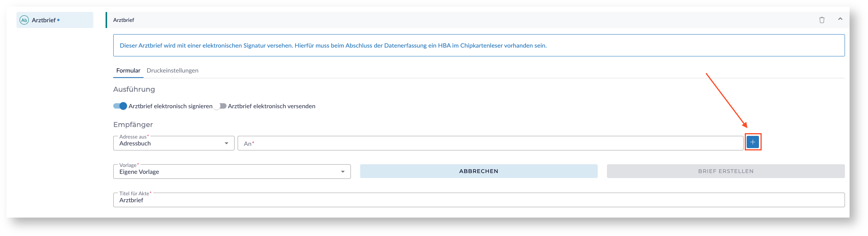868x236 pixels.
Task: Expand the Vorlage dropdown showing Eigene Vorlage
Action: point(342,172)
